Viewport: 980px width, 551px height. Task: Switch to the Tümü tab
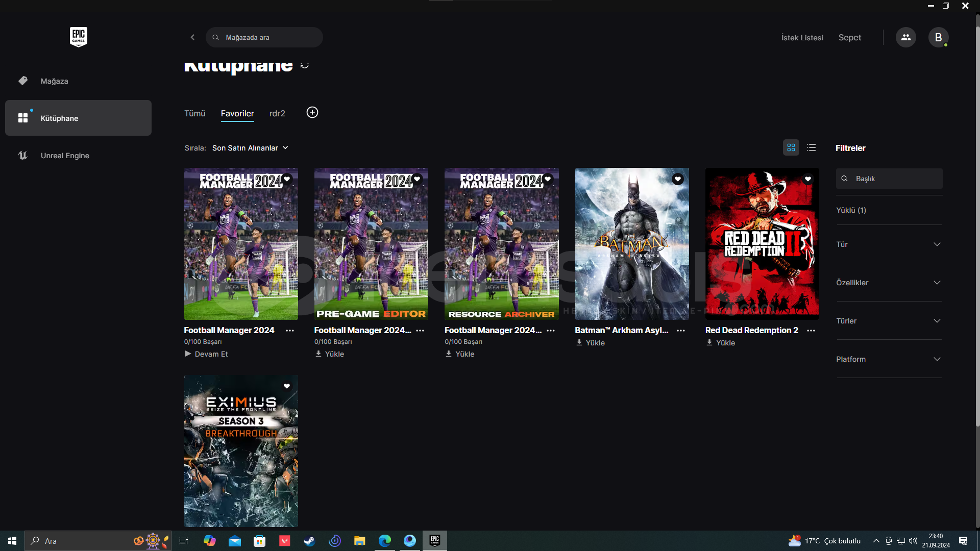(x=194, y=113)
